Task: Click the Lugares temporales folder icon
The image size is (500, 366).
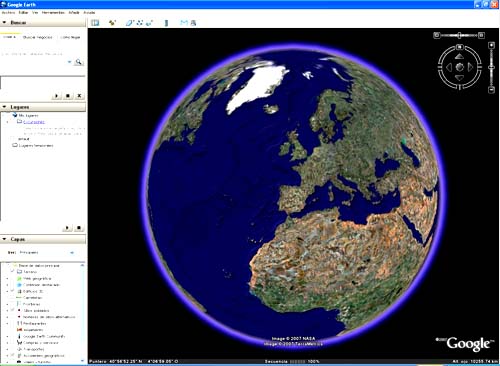Action: coord(15,145)
